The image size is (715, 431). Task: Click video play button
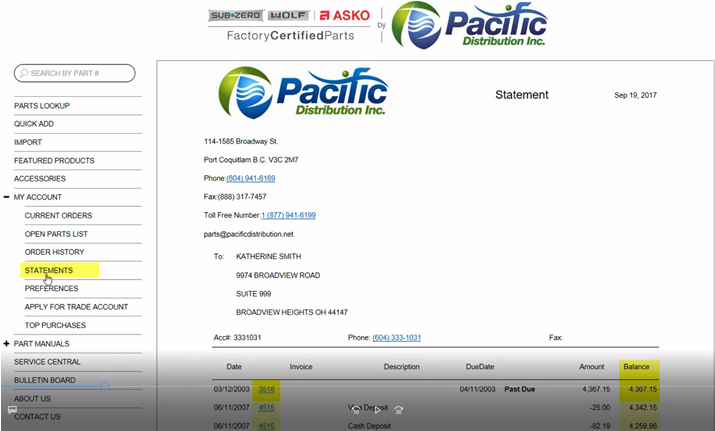pos(377,410)
